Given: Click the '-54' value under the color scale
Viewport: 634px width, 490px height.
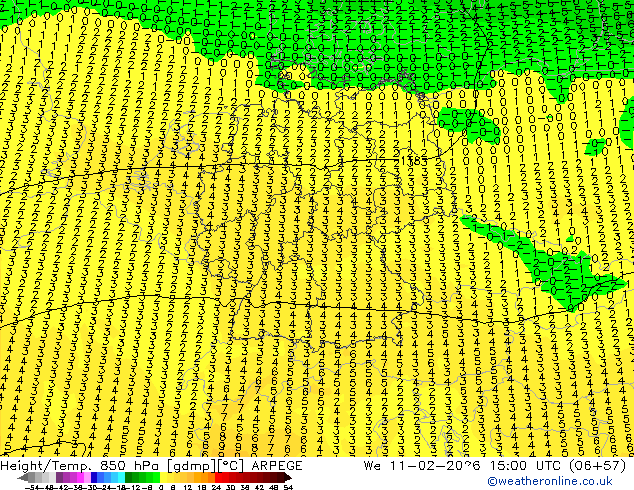Looking at the screenshot, I should click(x=32, y=488).
